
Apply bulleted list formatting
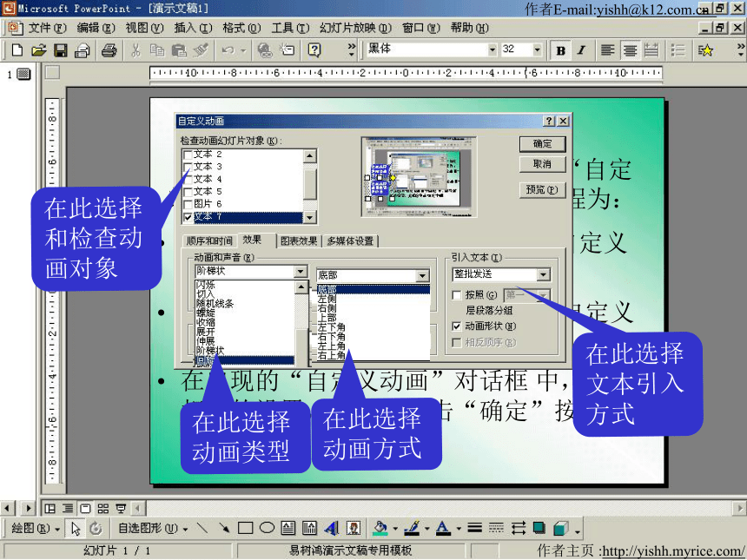point(678,50)
